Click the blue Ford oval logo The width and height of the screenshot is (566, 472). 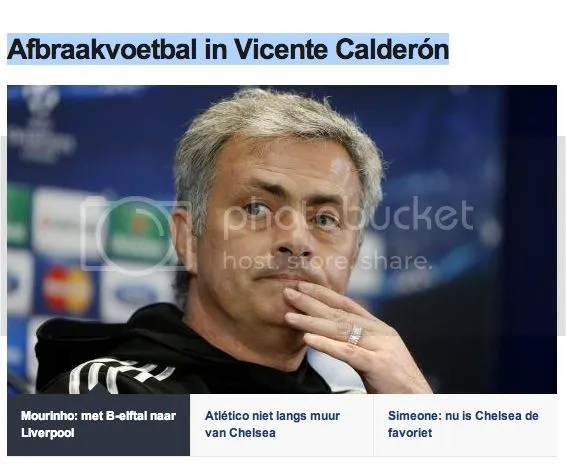click(134, 296)
